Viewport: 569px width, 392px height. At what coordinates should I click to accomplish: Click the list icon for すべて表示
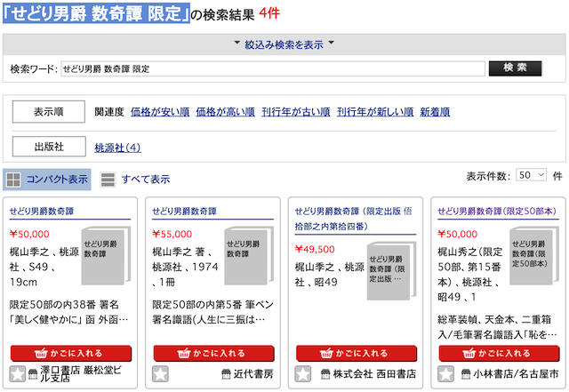click(x=108, y=180)
